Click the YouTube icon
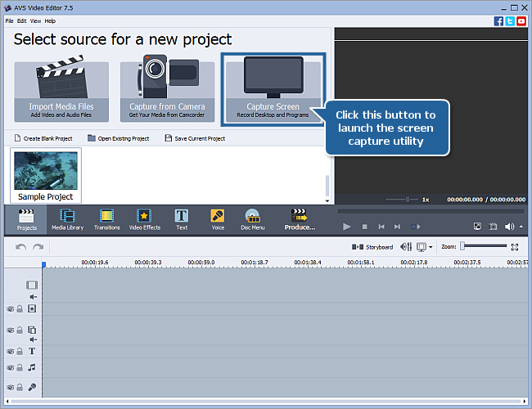 pos(521,21)
